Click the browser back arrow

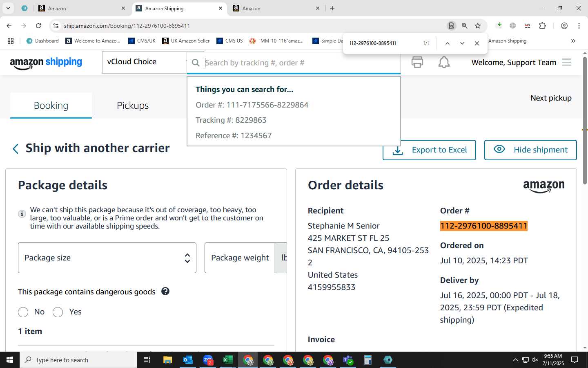(9, 26)
